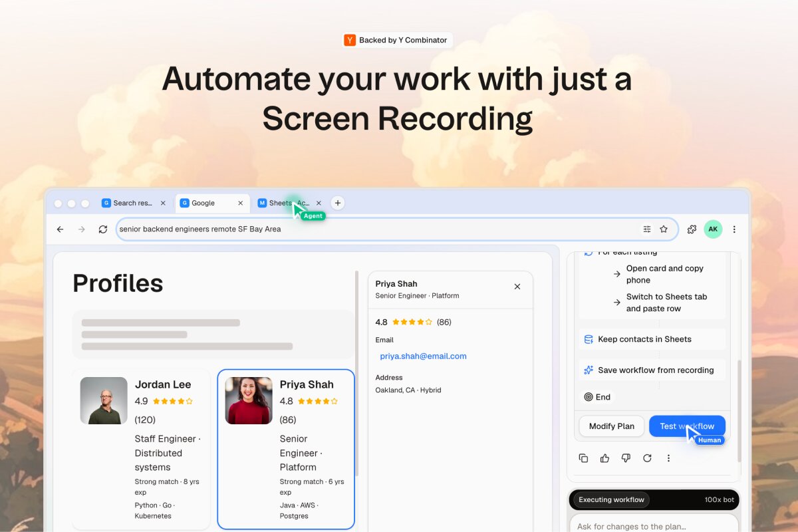Image resolution: width=798 pixels, height=532 pixels.
Task: Give thumbs up to the plan
Action: click(604, 458)
